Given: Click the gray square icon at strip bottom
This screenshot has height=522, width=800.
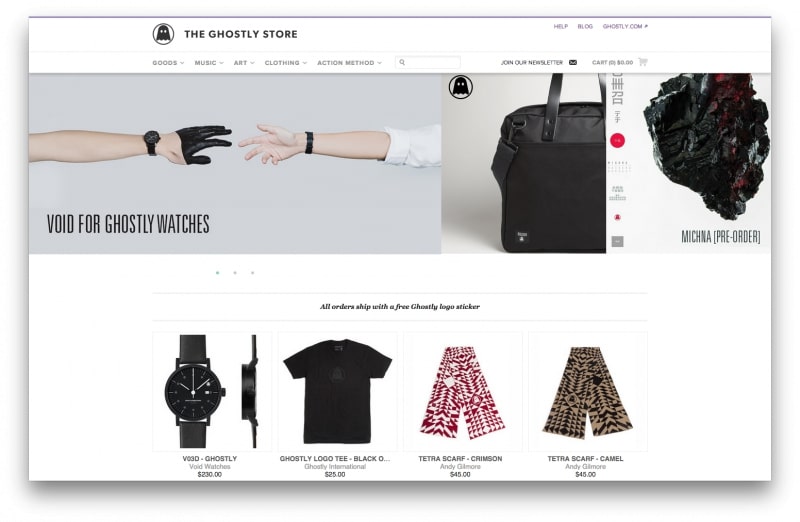Looking at the screenshot, I should [617, 241].
